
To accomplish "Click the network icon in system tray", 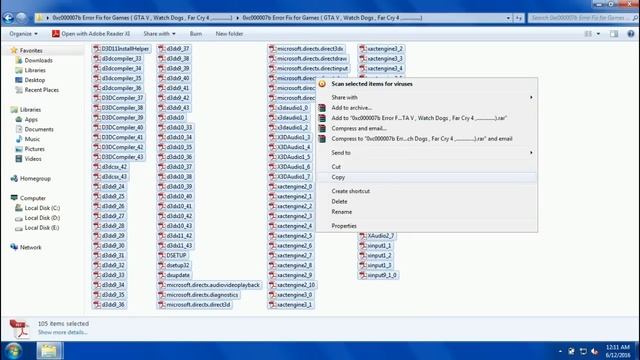I will tap(583, 351).
